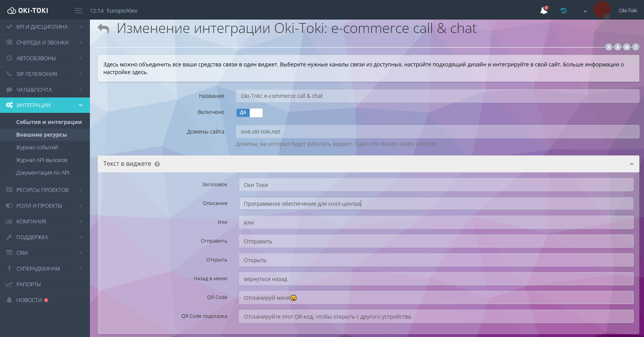
Task: Click the back arrow icon beside page title
Action: 103,29
